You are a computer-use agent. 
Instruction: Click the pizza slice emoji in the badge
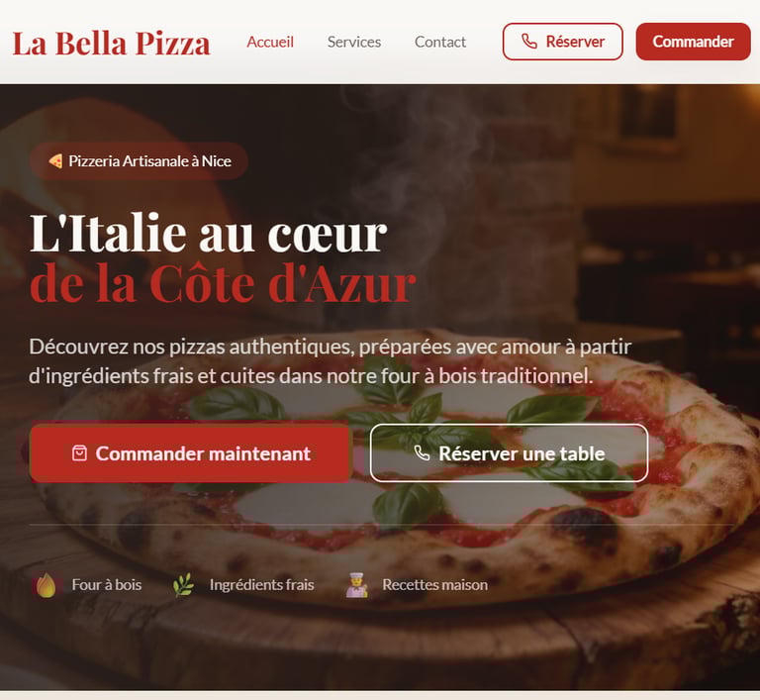point(55,161)
